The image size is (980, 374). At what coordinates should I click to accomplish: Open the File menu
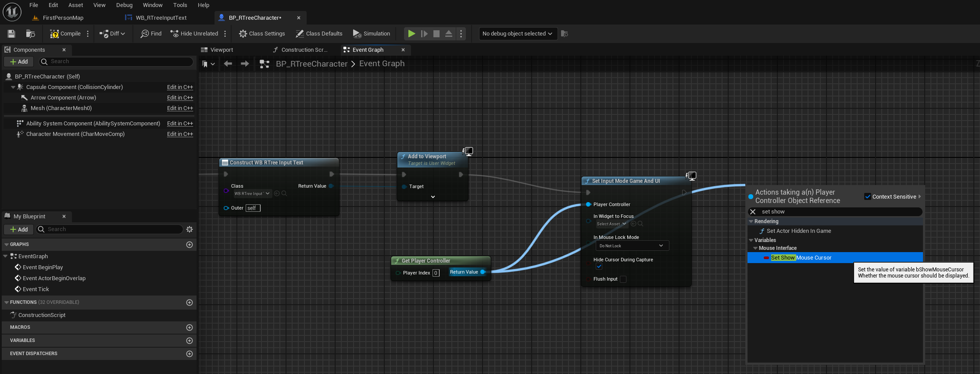point(34,5)
